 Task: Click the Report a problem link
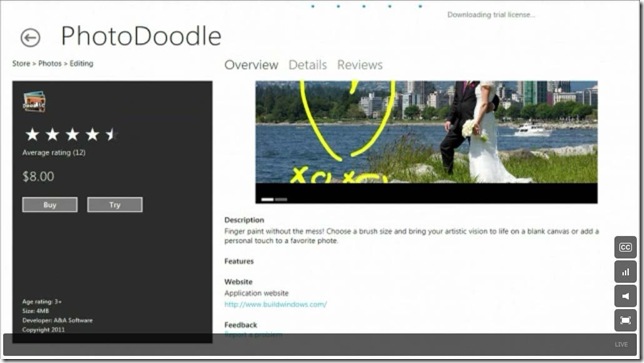(253, 335)
